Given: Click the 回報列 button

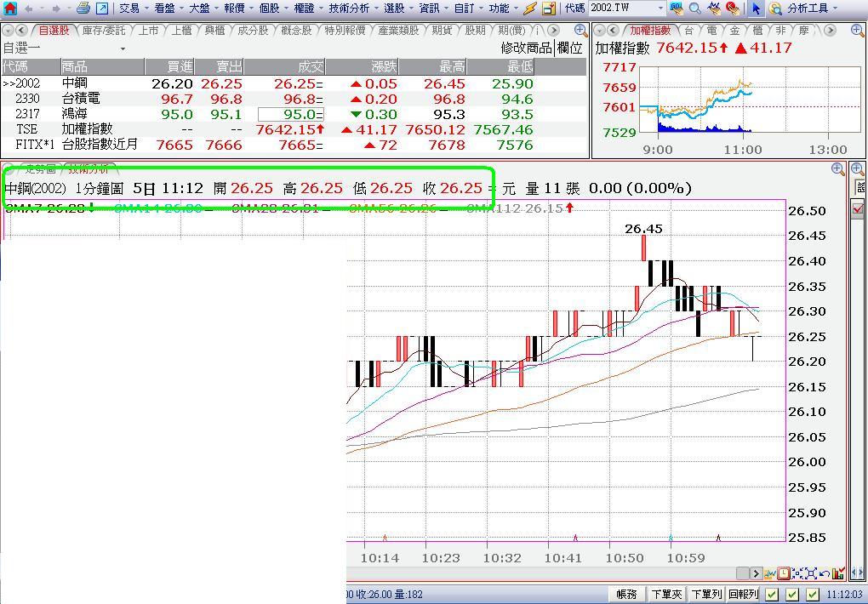Looking at the screenshot, I should point(744,595).
